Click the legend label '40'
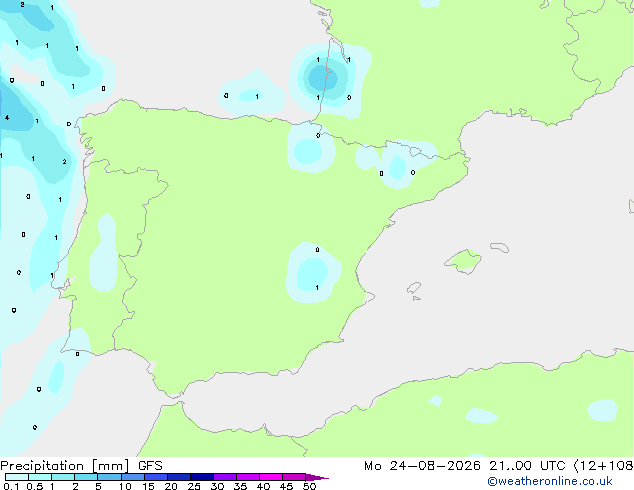Viewport: 634px width, 490px height. [263, 486]
